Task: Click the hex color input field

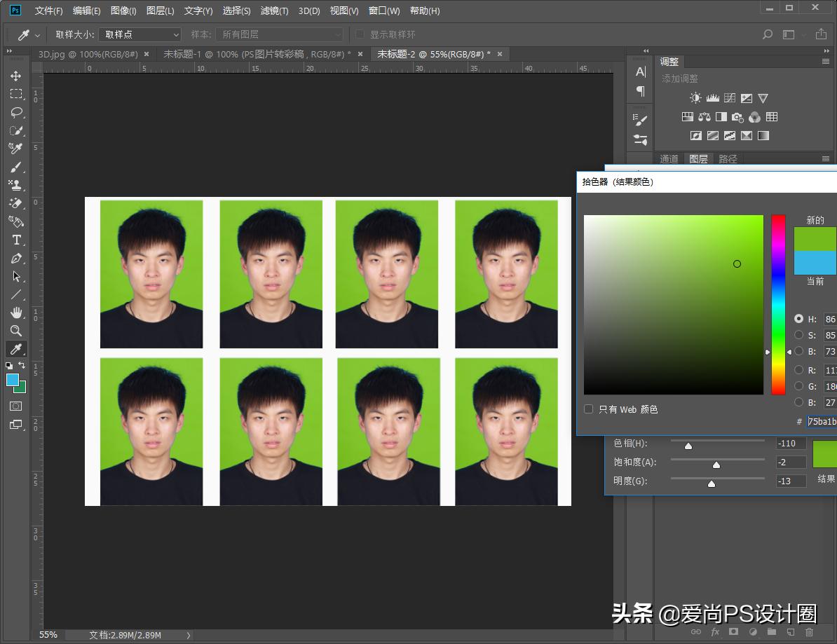Action: [821, 421]
